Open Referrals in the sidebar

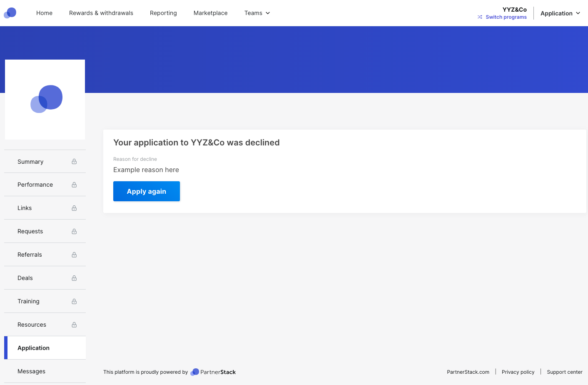(45, 255)
